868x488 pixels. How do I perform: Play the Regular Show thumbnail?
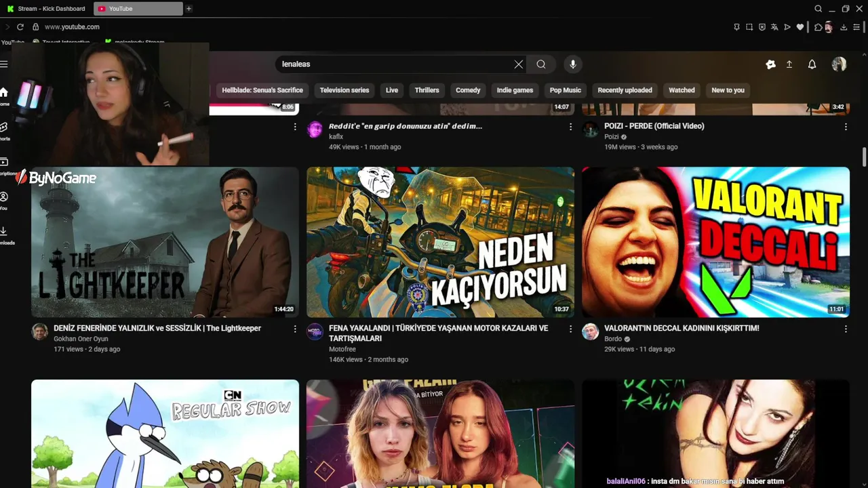pos(165,434)
